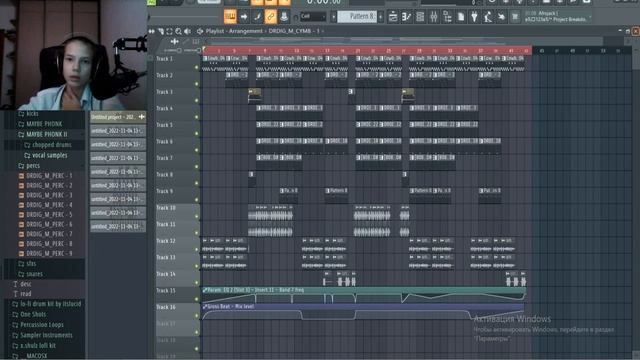Mute Track 16 with its green dot
This screenshot has width=640, height=360.
tap(197, 316)
